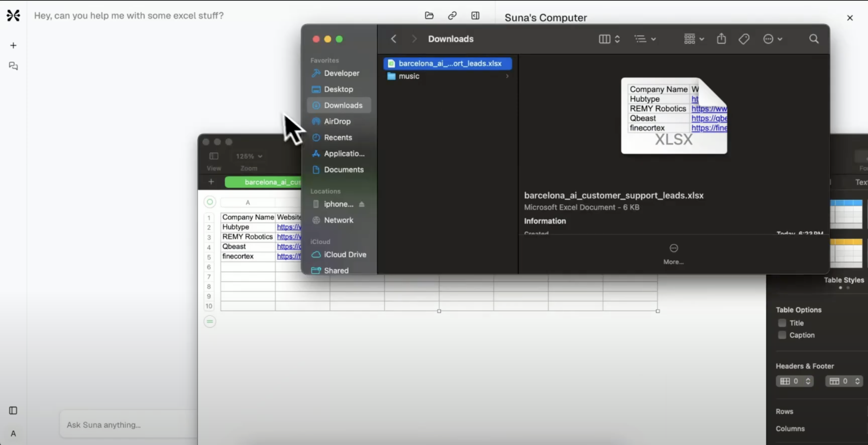The height and width of the screenshot is (445, 868).
Task: Select barcelona_ai leads xlsx file
Action: click(x=447, y=63)
